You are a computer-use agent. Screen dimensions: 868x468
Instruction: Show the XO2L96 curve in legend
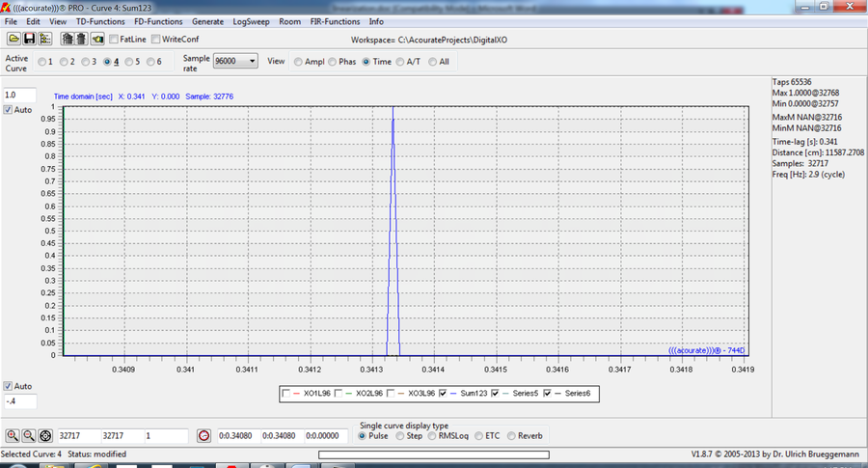point(339,394)
